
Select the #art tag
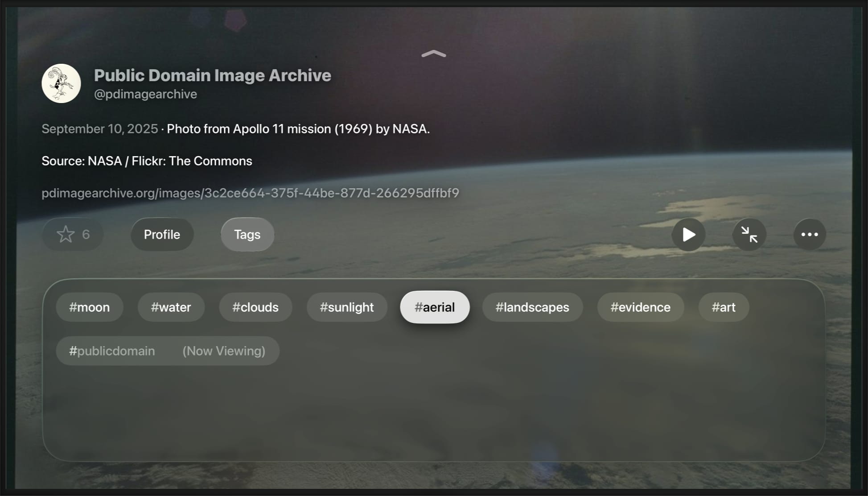point(724,307)
